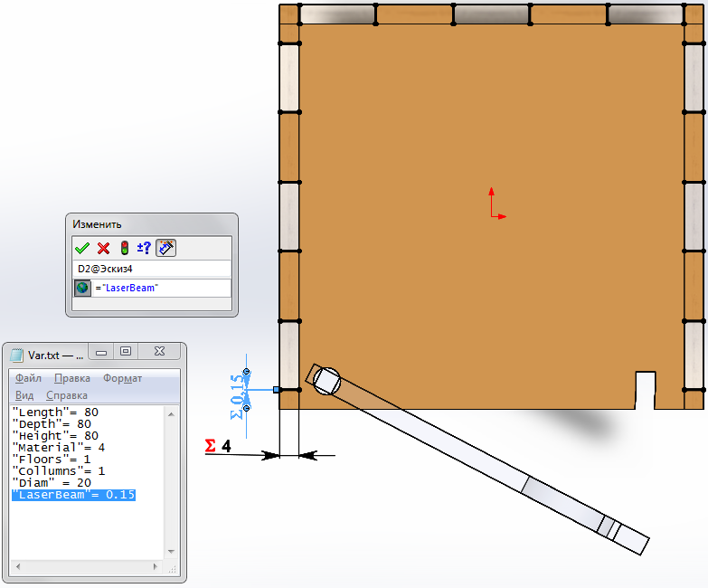Image resolution: width=708 pixels, height=588 pixels.
Task: Click the Notepad horizontal scroll right arrow
Action: pos(156,566)
